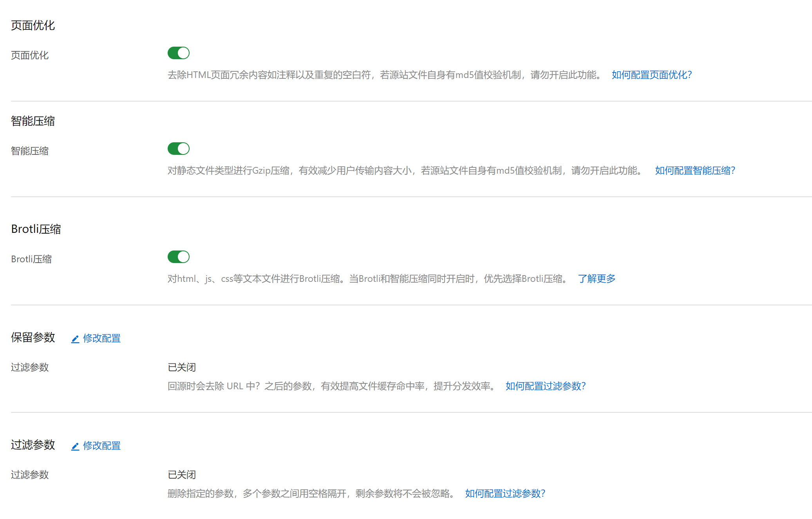Screen dimensions: 812x519
Task: Click the 智能压缩 section heading title
Action: tap(33, 121)
